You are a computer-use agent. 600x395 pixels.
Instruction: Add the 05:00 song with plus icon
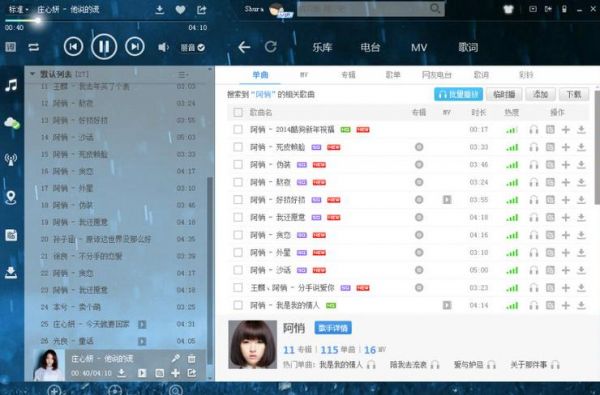click(x=566, y=270)
